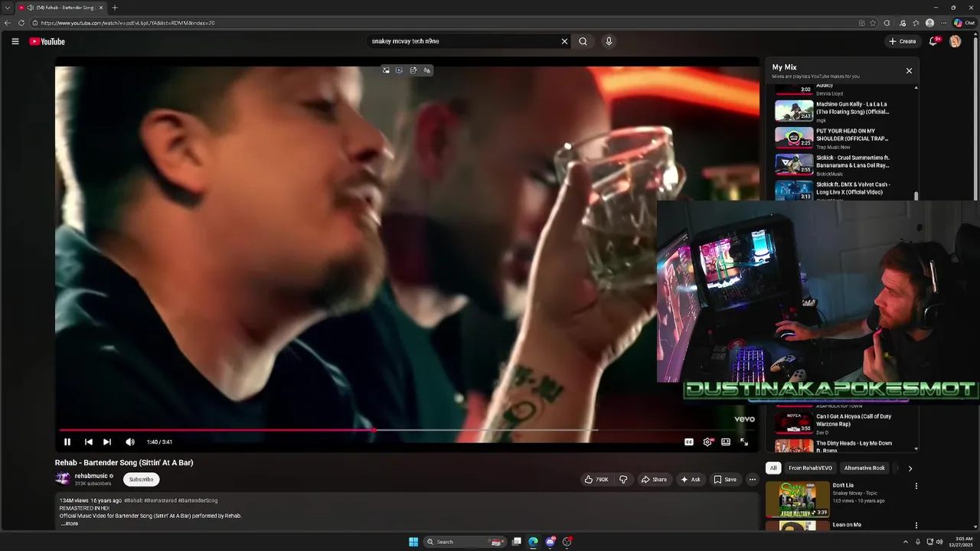Screen dimensions: 980x551
Task: Toggle closed captions
Action: click(x=688, y=442)
